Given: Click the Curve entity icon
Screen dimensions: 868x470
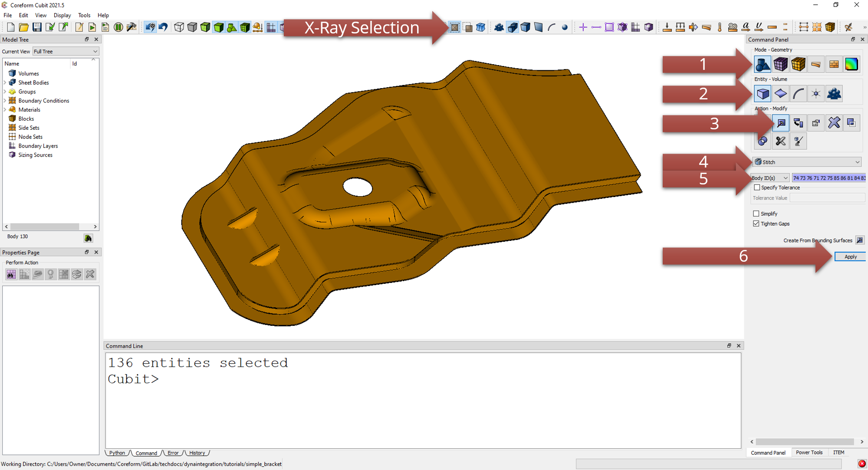Looking at the screenshot, I should point(798,94).
